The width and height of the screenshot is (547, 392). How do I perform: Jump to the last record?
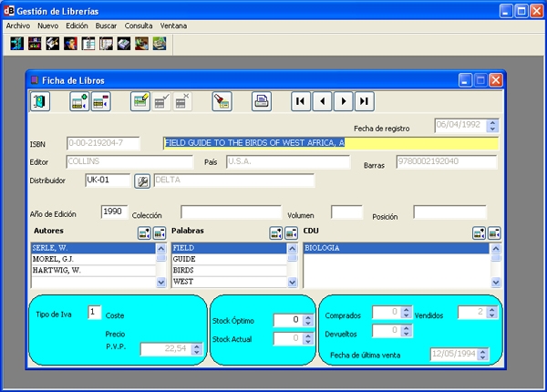tap(365, 101)
